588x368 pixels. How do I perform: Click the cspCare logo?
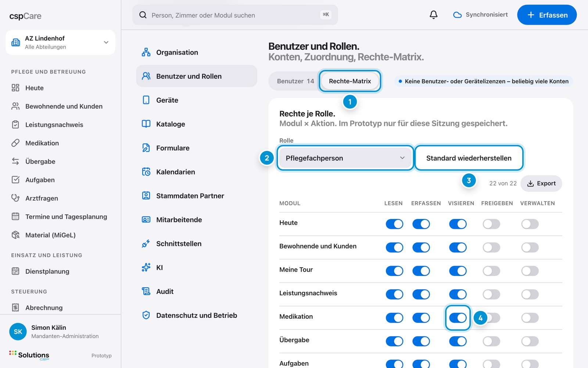(x=25, y=16)
